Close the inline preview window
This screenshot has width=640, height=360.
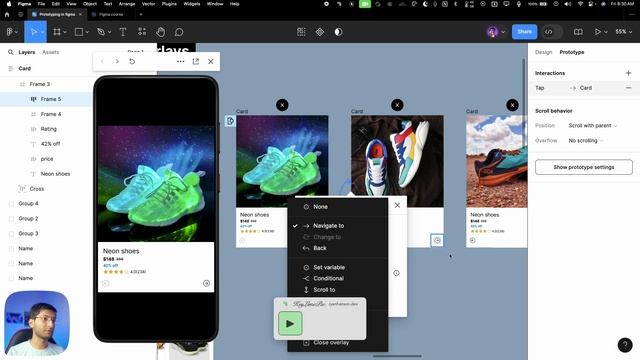pyautogui.click(x=211, y=61)
